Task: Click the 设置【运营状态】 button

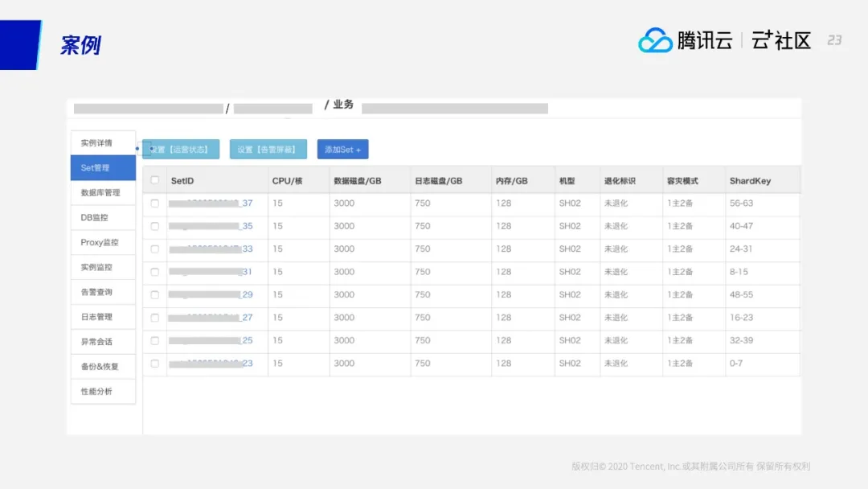Action: 182,150
